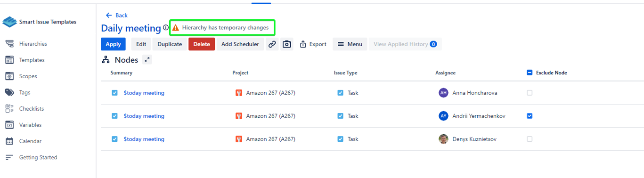This screenshot has height=178, width=644.
Task: Open the Checklists sidebar item
Action: [x=31, y=109]
